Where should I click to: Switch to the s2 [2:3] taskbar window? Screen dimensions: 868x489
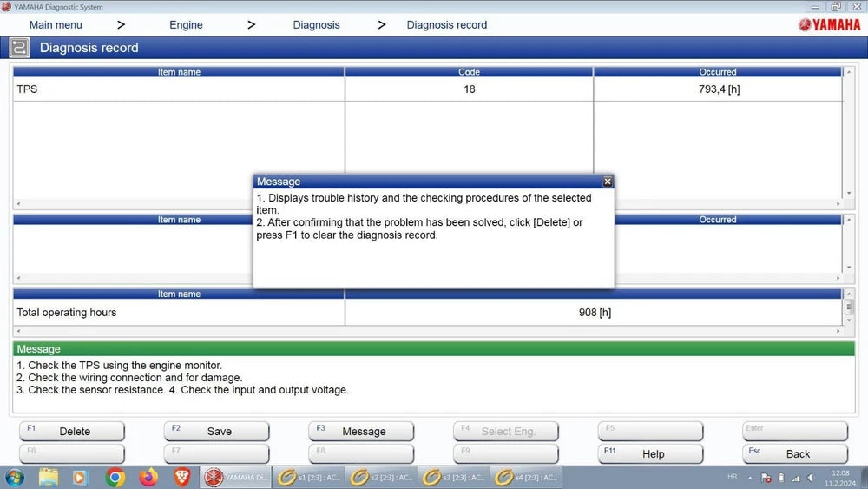[381, 477]
